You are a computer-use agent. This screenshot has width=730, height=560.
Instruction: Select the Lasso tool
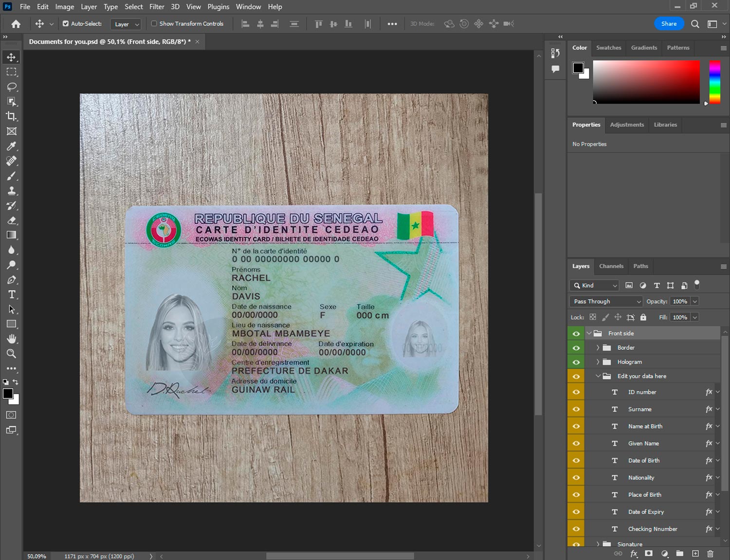(12, 87)
